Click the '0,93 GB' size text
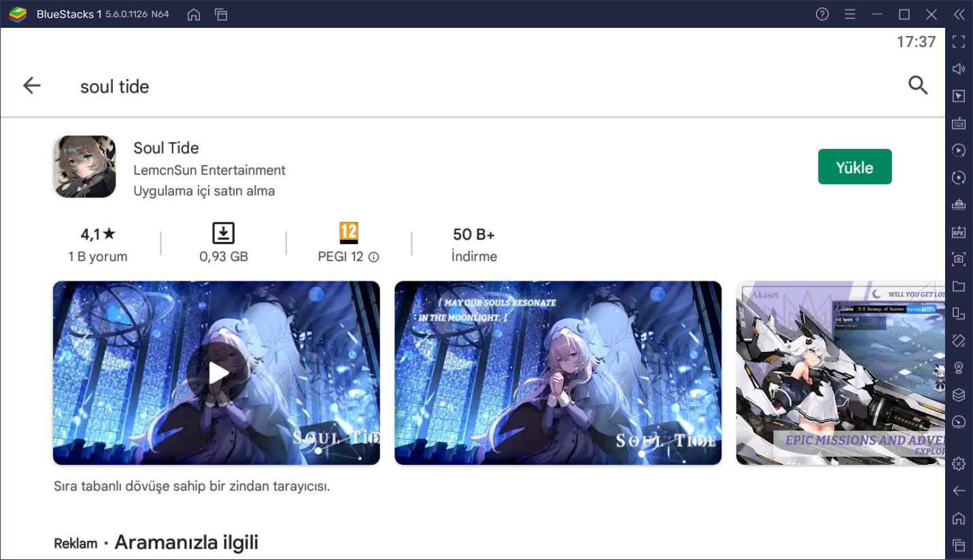Viewport: 973px width, 560px height. (x=224, y=257)
